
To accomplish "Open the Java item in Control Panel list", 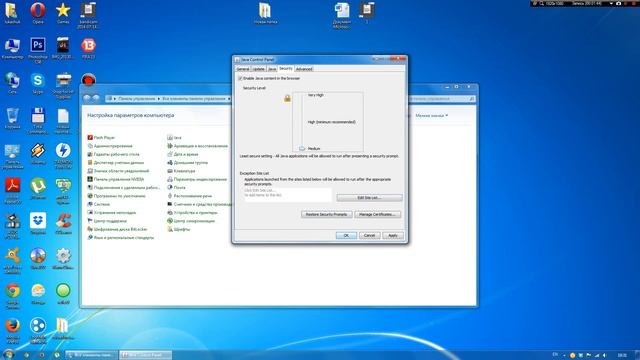I will [174, 138].
